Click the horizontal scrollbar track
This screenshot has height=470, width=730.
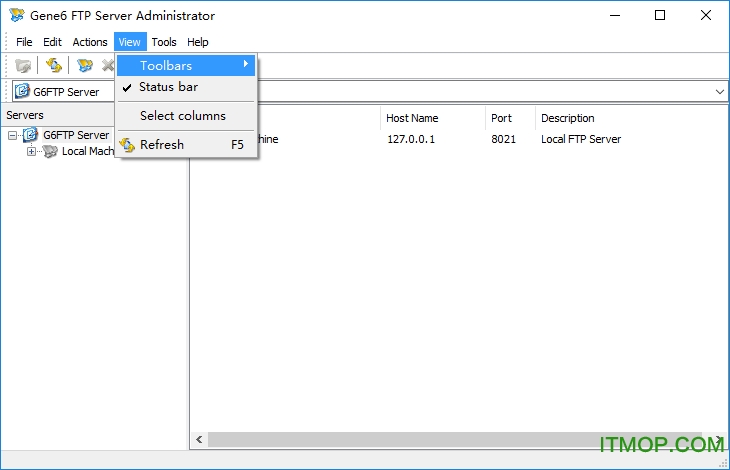click(456, 439)
